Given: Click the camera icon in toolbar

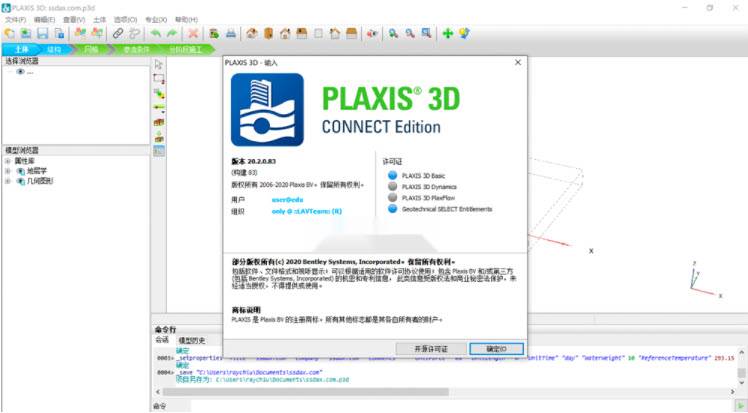Looking at the screenshot, I should pos(373,33).
